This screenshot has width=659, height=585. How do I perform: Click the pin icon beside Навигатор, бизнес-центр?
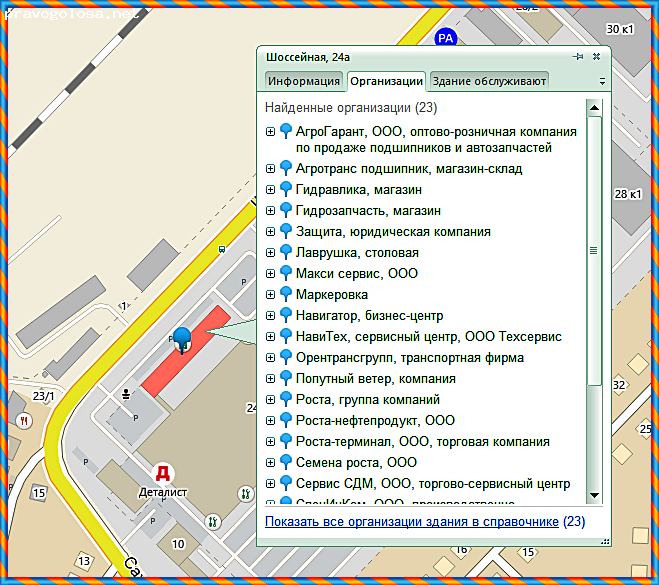coord(285,315)
